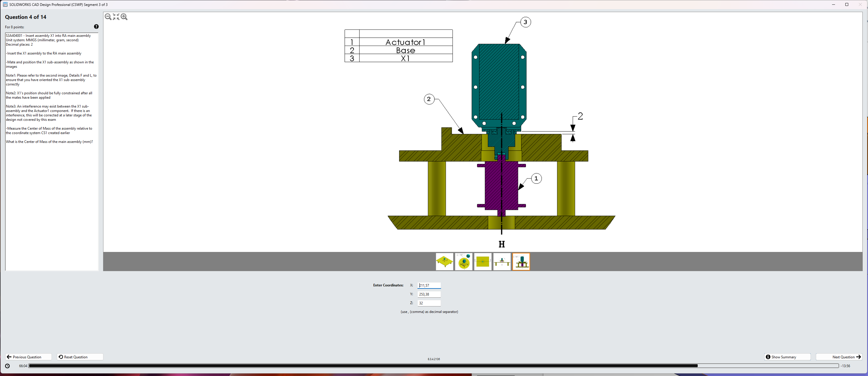Click the Z coordinate input field

coord(429,303)
